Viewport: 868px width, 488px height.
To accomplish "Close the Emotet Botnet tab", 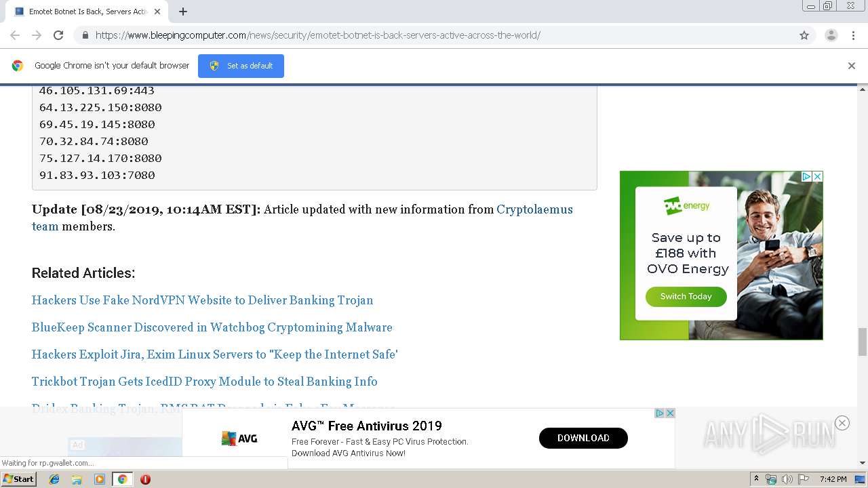I will [x=157, y=12].
